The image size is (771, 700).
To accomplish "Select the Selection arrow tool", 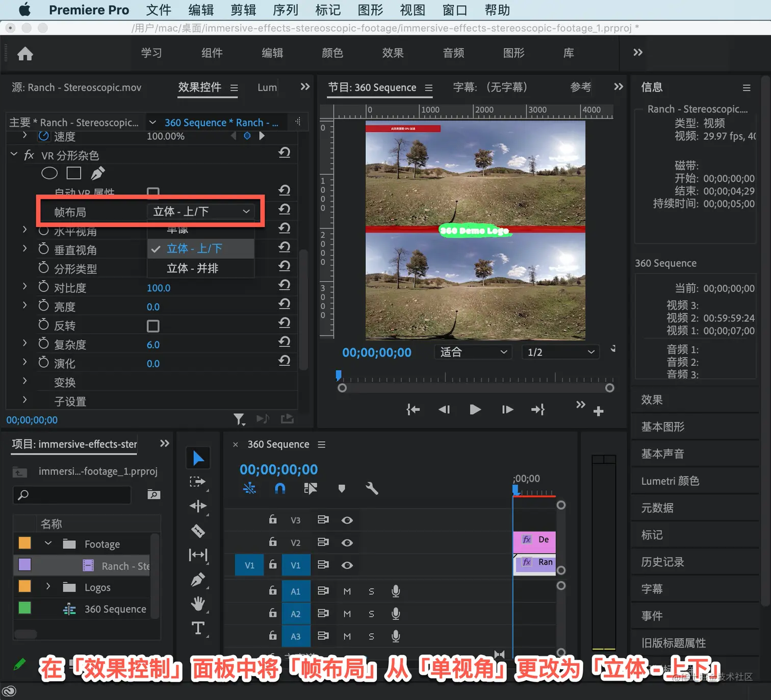I will pyautogui.click(x=198, y=458).
